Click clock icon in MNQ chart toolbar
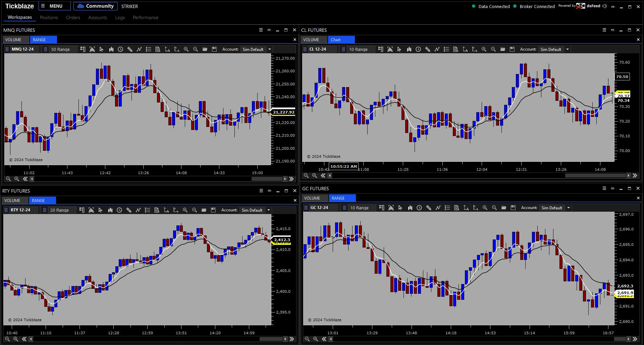The height and width of the screenshot is (345, 644). tap(120, 49)
